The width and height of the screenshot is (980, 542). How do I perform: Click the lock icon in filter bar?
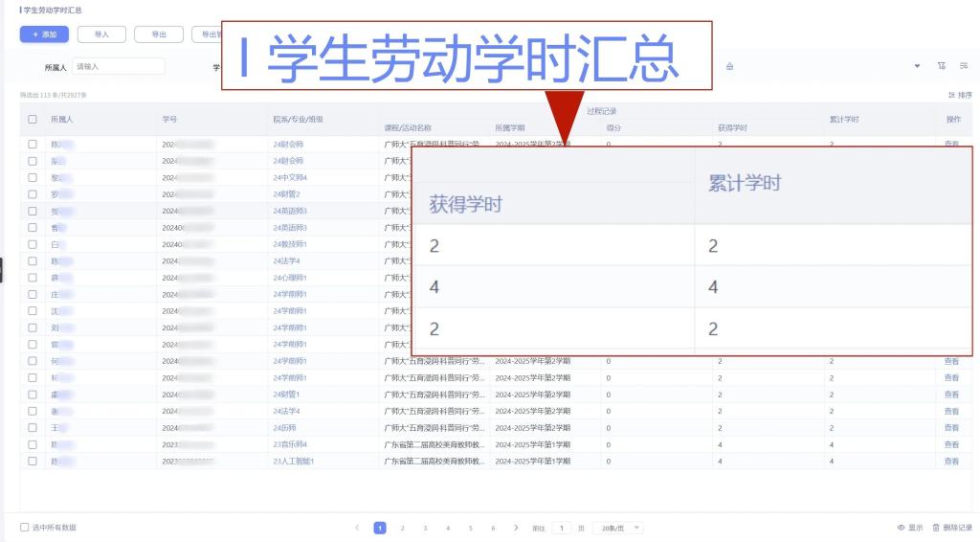[730, 66]
